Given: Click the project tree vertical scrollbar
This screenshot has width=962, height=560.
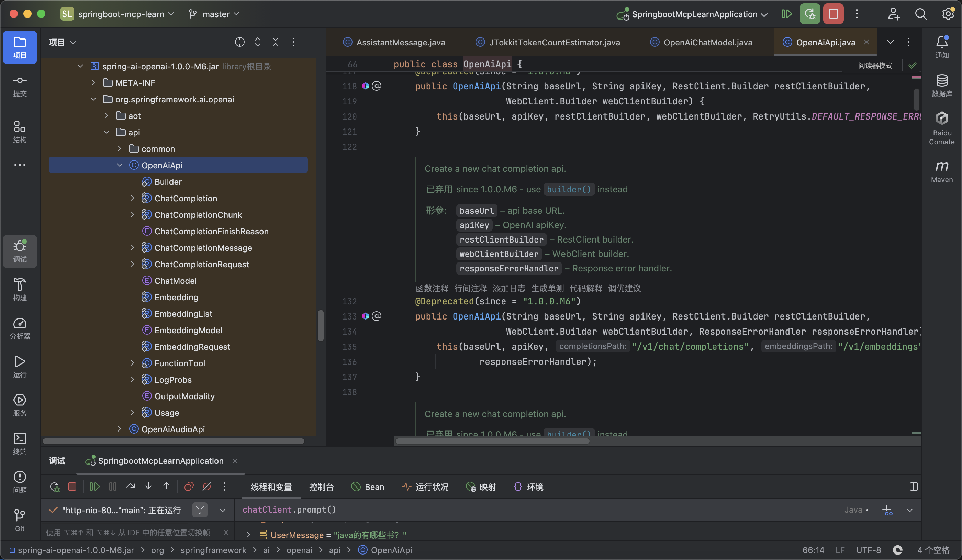Looking at the screenshot, I should (321, 325).
